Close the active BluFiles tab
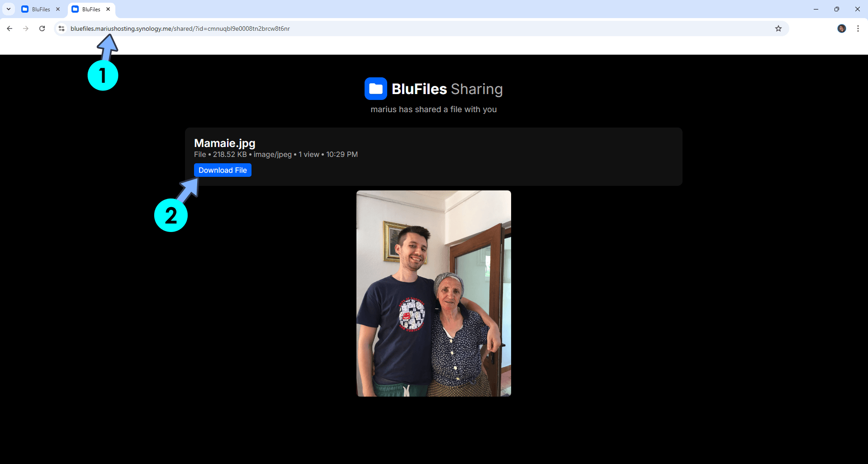The height and width of the screenshot is (464, 868). 108,9
